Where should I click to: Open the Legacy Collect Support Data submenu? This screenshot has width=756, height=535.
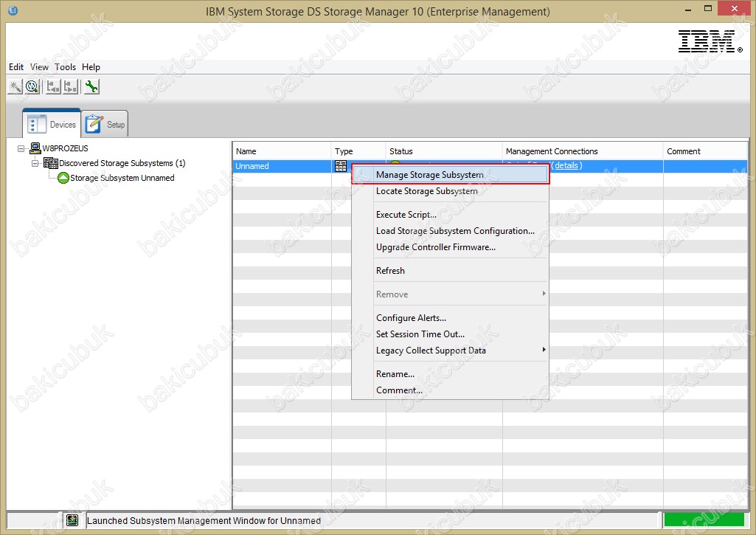click(x=461, y=351)
